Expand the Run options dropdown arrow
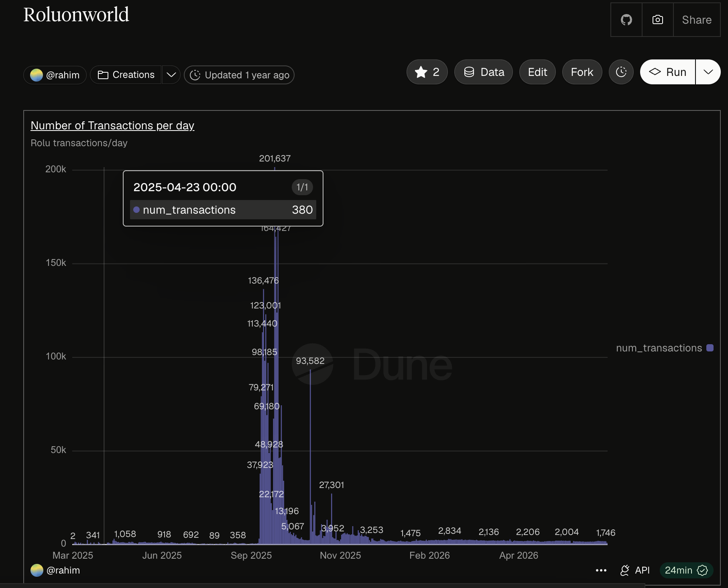This screenshot has width=728, height=588. pos(708,72)
